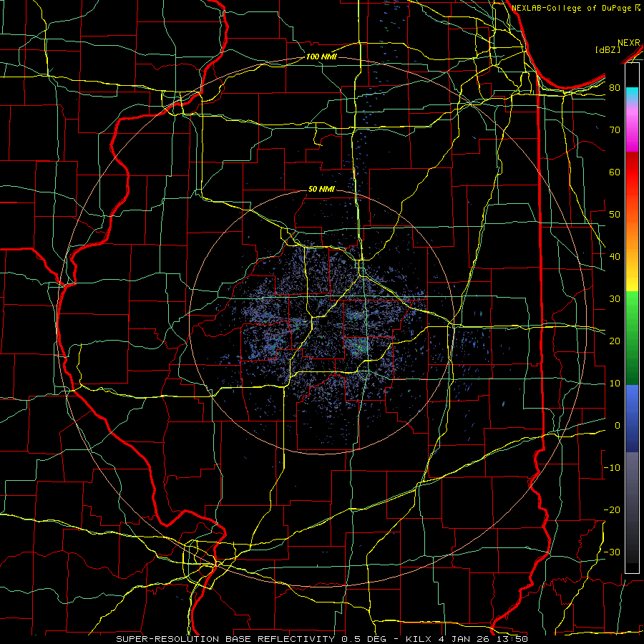
Task: Select the -20 value on the dBZ scale
Action: pos(612,509)
